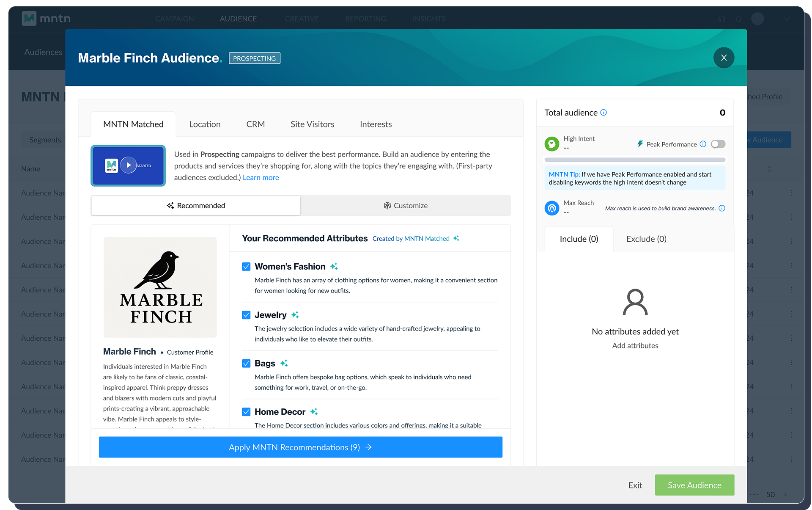Open the support headphones icon

tap(721, 19)
